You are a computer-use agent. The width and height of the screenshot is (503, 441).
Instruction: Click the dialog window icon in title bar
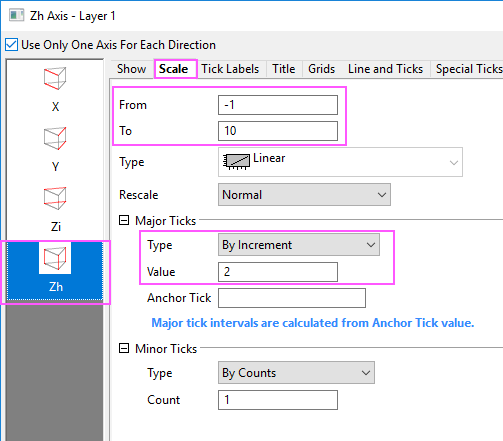pos(16,15)
